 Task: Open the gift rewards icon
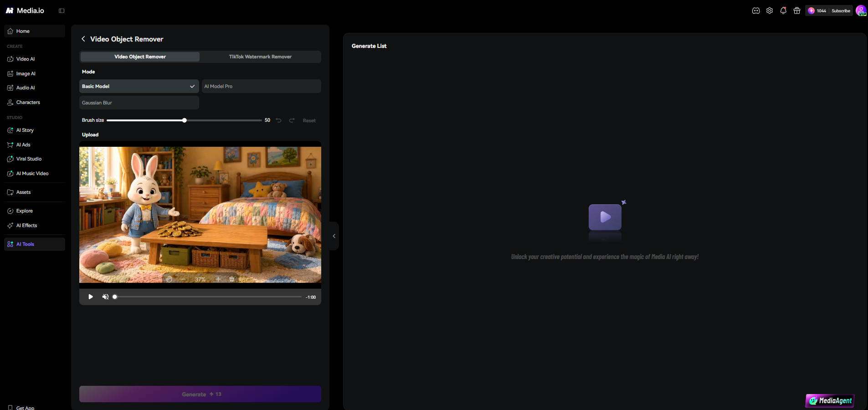tap(797, 10)
